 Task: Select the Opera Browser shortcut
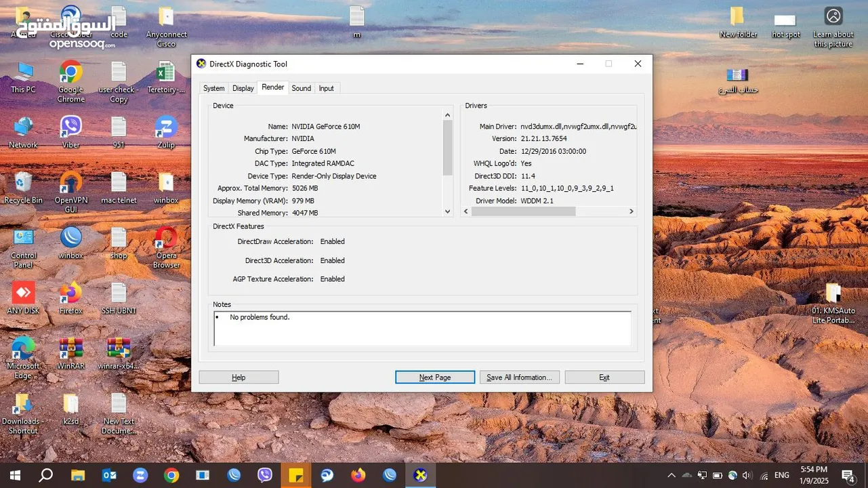pos(166,248)
